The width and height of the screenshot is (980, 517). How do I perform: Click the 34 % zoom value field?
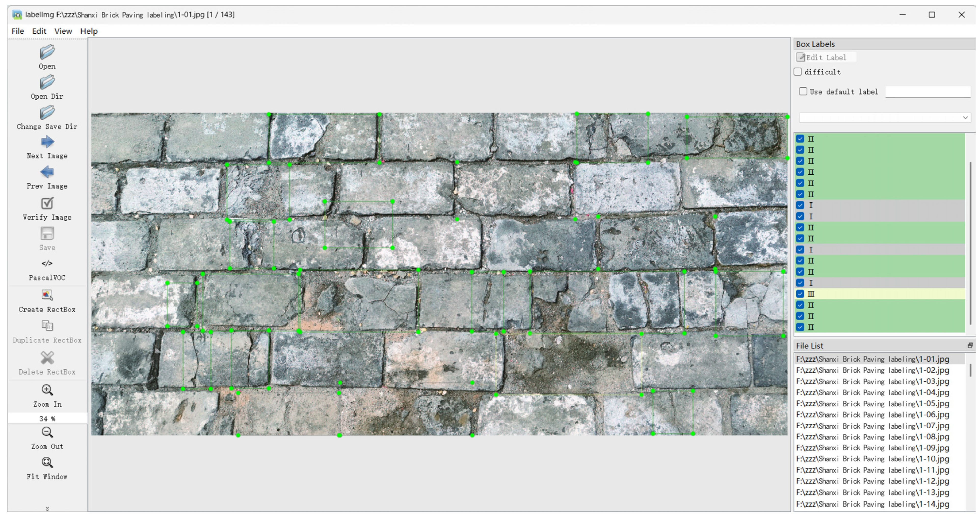click(47, 418)
